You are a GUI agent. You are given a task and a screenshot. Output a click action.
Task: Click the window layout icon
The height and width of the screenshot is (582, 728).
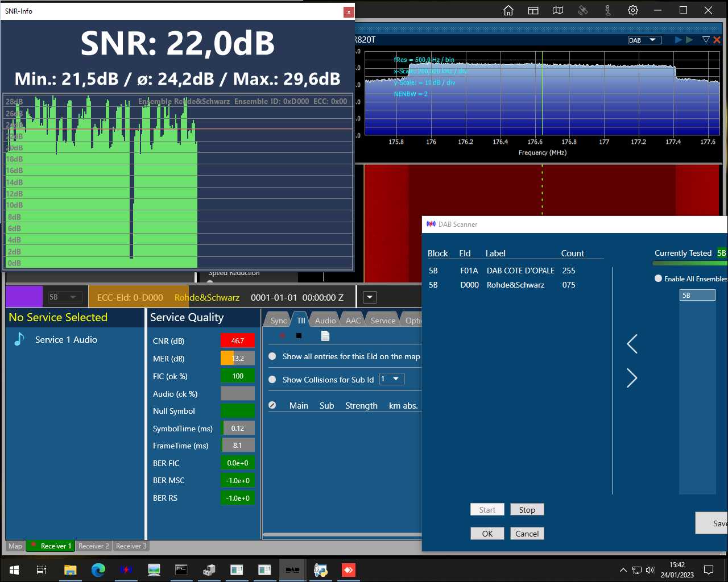533,10
